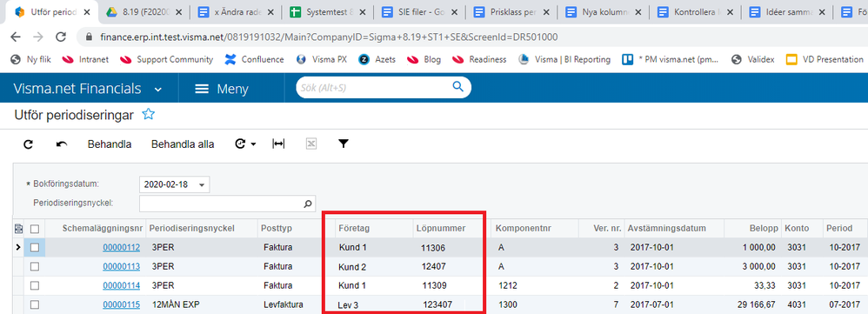Click the Behandla alla button
Viewport: 868px width, 314px height.
[x=183, y=144]
